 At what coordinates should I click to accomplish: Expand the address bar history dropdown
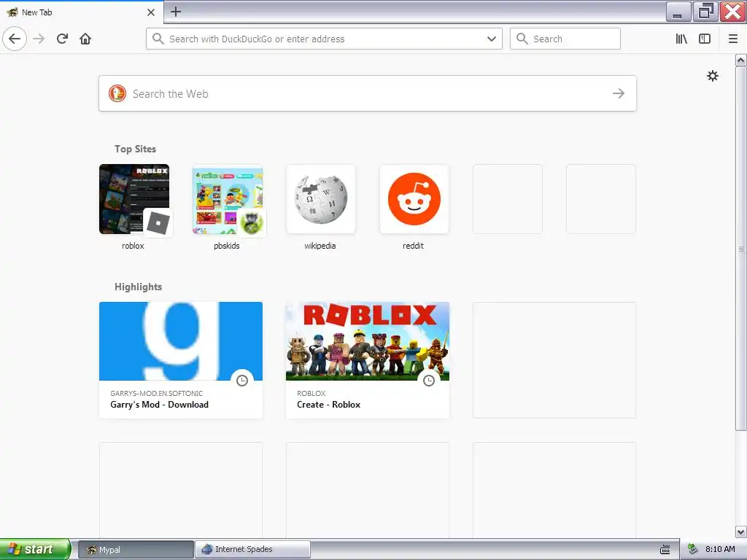(x=492, y=39)
